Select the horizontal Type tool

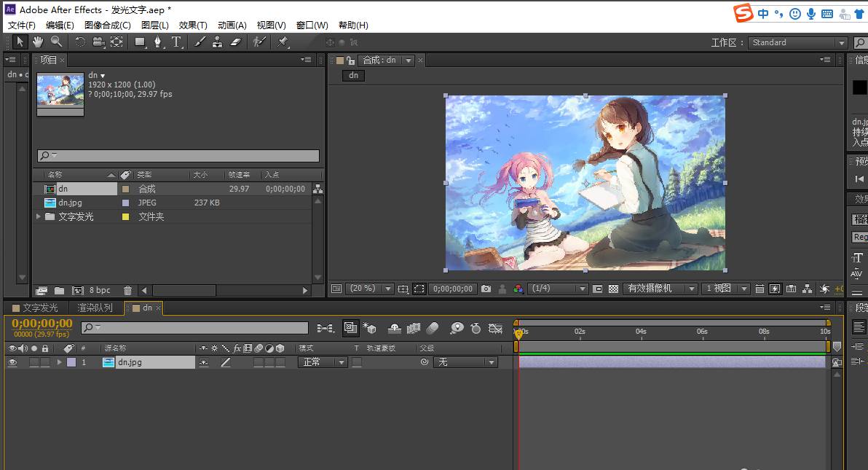(x=176, y=42)
